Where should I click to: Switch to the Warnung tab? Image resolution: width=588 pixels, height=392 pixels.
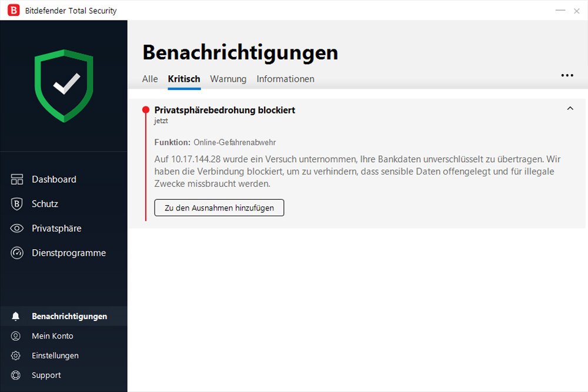click(x=228, y=79)
